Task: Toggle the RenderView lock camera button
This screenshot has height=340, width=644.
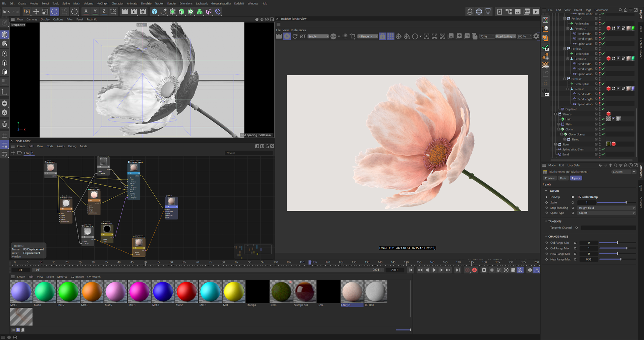Action: pyautogui.click(x=382, y=36)
